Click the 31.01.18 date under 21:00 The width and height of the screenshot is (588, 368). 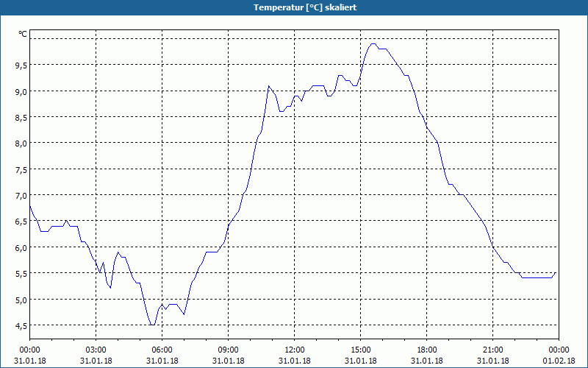click(492, 361)
